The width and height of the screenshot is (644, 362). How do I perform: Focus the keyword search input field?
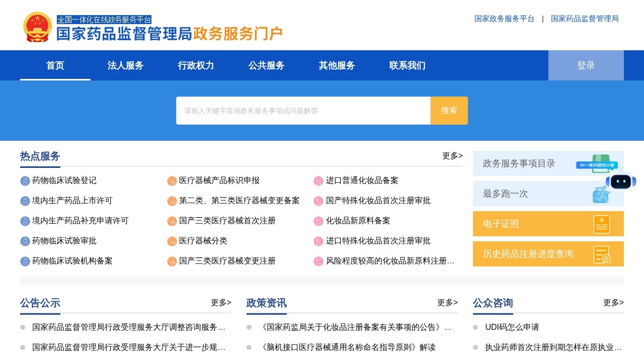tap(303, 111)
